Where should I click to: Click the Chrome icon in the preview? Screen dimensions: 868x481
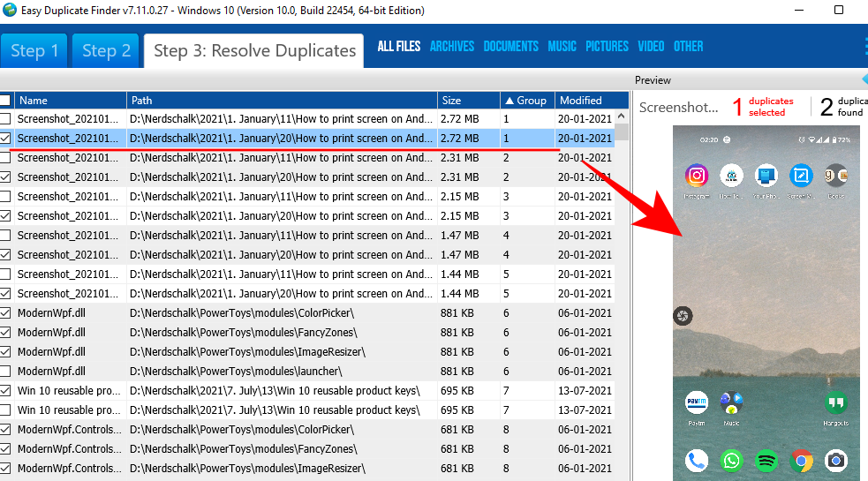801,460
